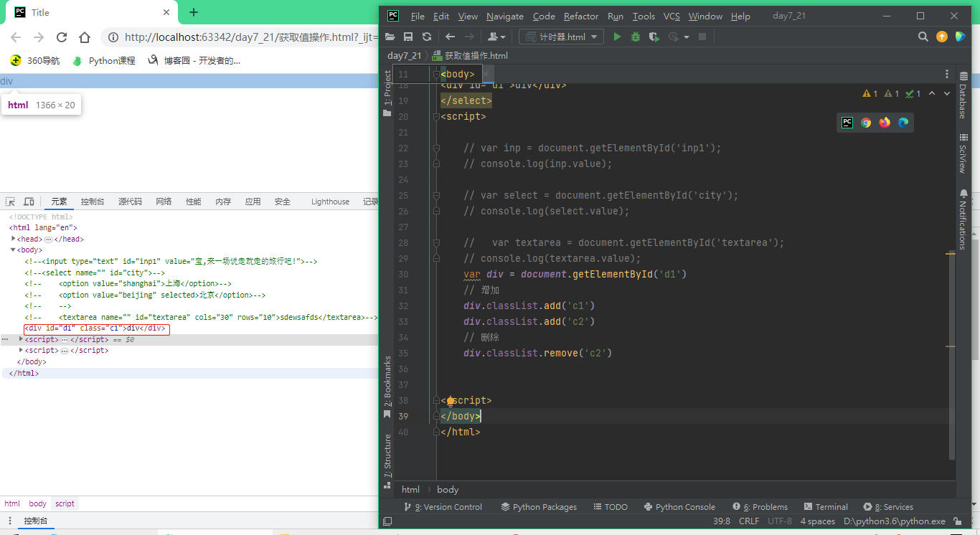
Task: Open the Tools menu
Action: click(644, 16)
